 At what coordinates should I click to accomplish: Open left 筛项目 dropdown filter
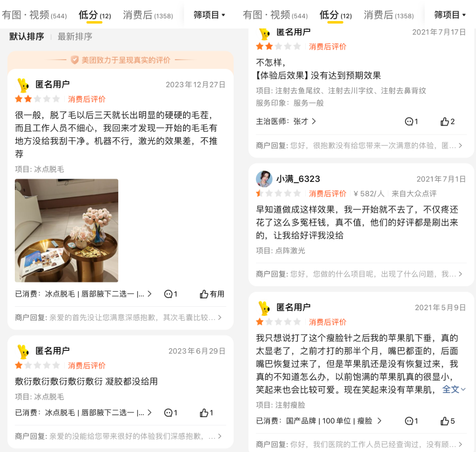[x=210, y=14]
